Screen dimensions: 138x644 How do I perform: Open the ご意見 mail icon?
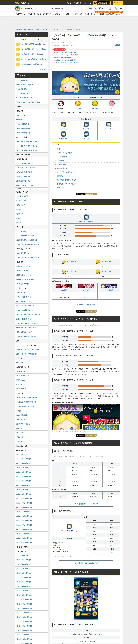(x=116, y=8)
